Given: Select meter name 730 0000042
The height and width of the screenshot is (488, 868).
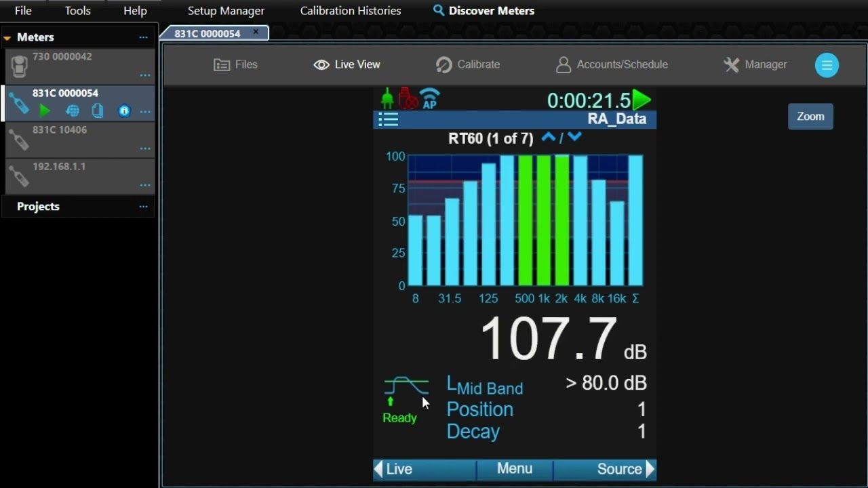Looking at the screenshot, I should pos(62,56).
